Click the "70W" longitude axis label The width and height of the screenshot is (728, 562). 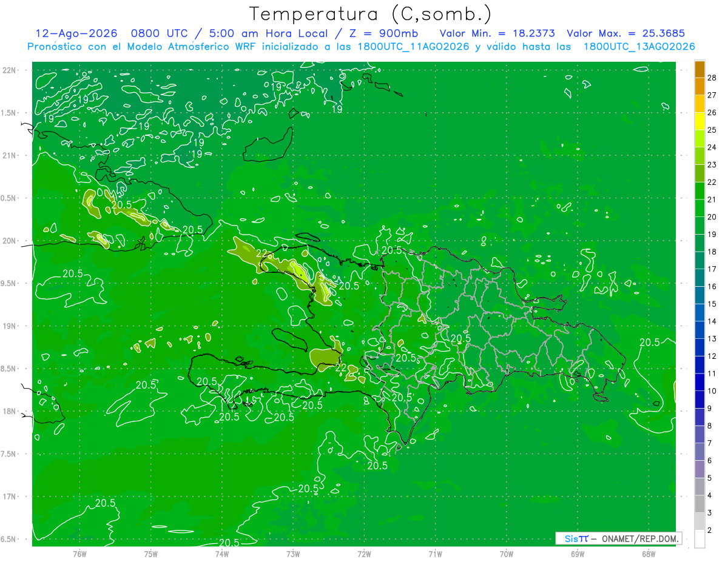tap(507, 554)
